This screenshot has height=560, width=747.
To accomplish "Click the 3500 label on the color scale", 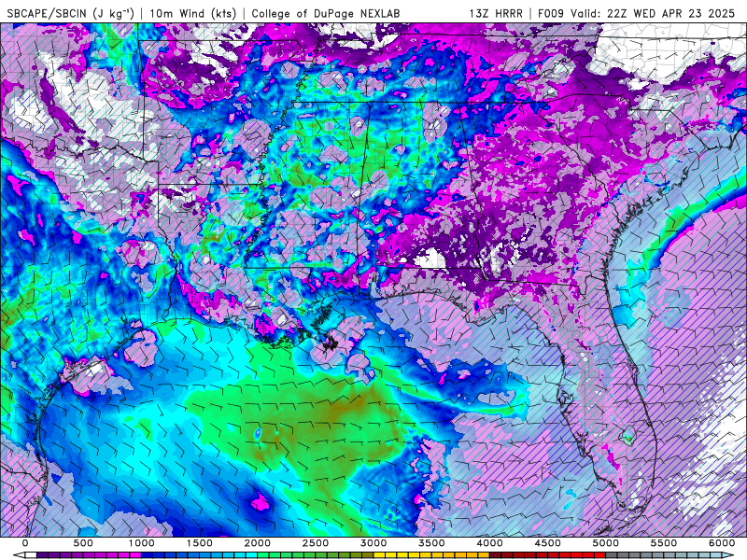I will pos(431,543).
